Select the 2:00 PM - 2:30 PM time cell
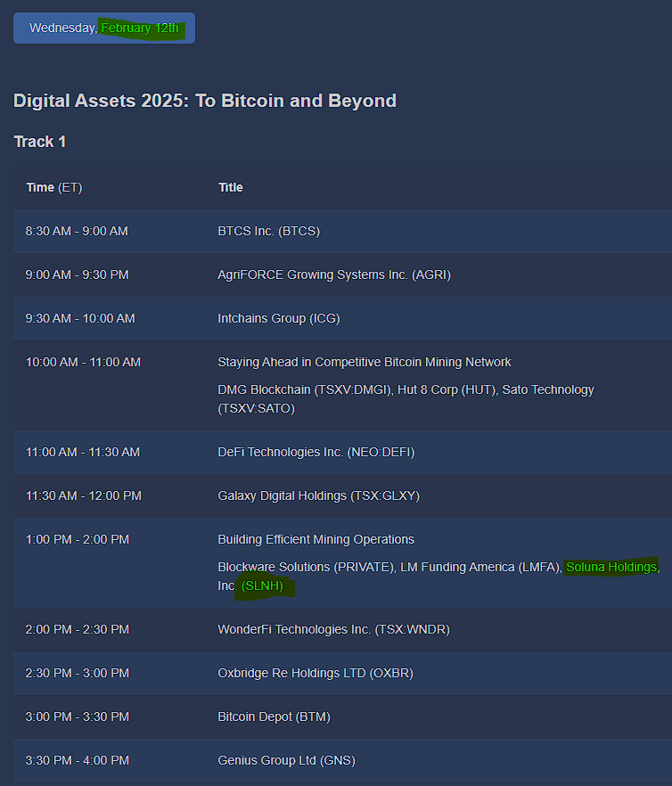672x786 pixels. pos(78,629)
